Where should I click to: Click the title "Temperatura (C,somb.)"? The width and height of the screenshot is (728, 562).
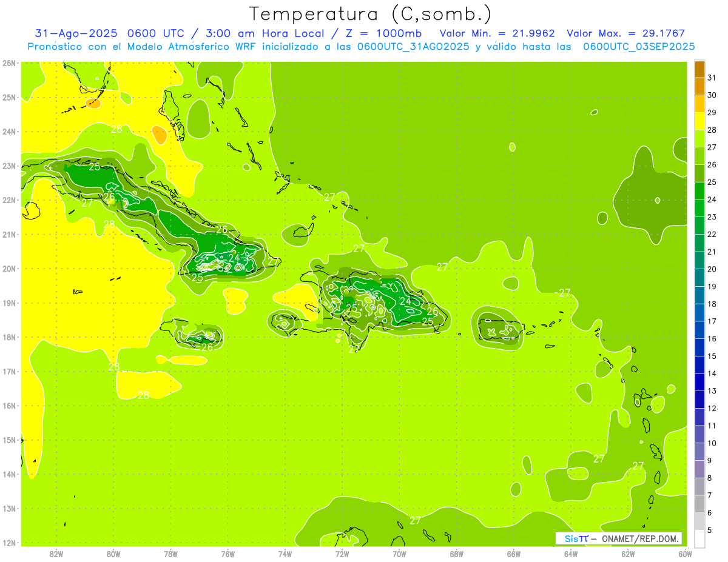370,14
